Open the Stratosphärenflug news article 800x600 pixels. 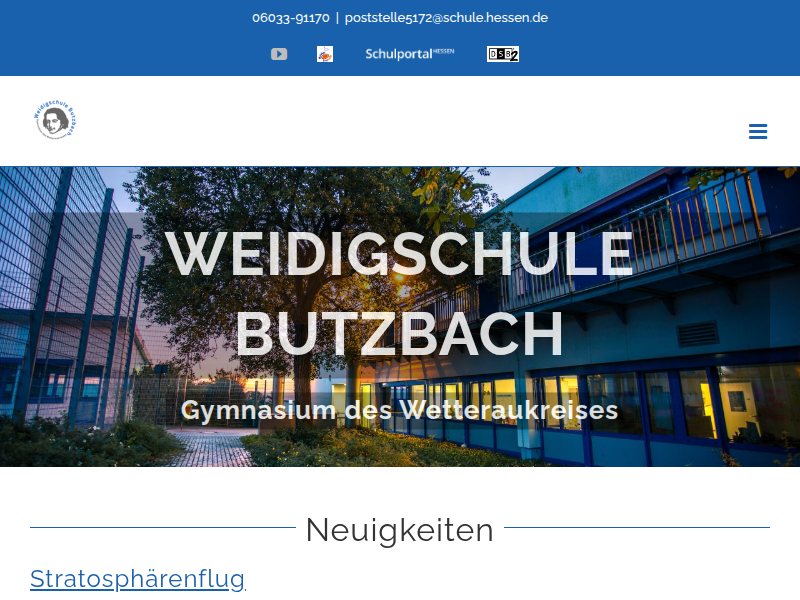click(138, 579)
